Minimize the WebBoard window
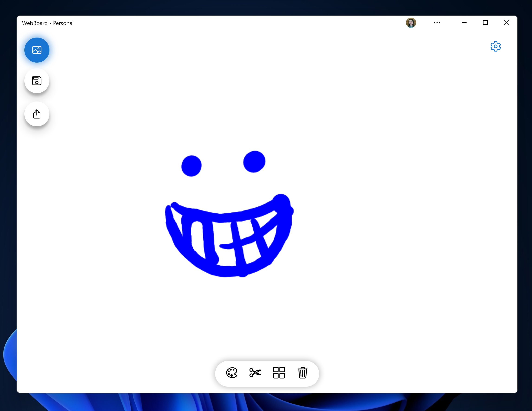The width and height of the screenshot is (532, 411). pos(464,23)
